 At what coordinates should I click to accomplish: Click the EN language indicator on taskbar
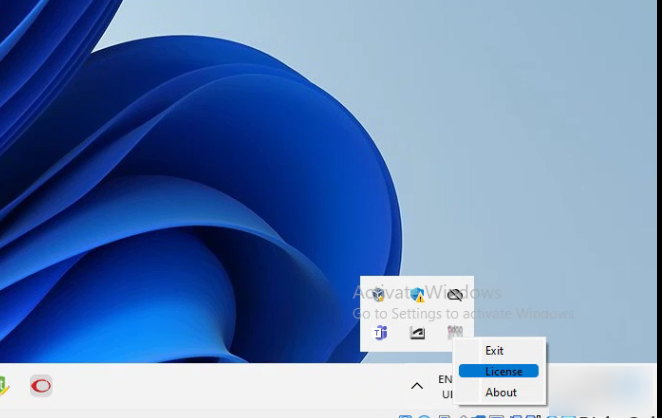pyautogui.click(x=445, y=379)
